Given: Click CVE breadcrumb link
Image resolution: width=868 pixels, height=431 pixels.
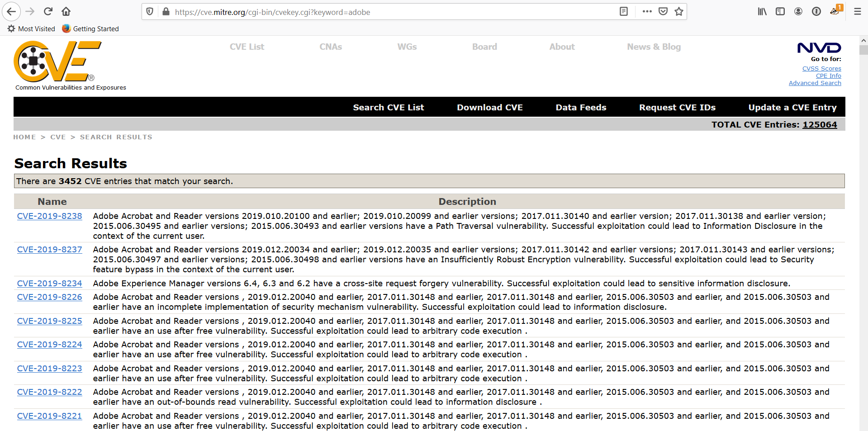Looking at the screenshot, I should (x=58, y=137).
